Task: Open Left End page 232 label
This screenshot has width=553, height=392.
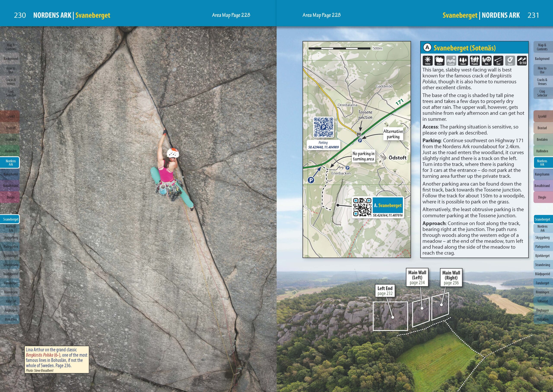Action: 385,291
